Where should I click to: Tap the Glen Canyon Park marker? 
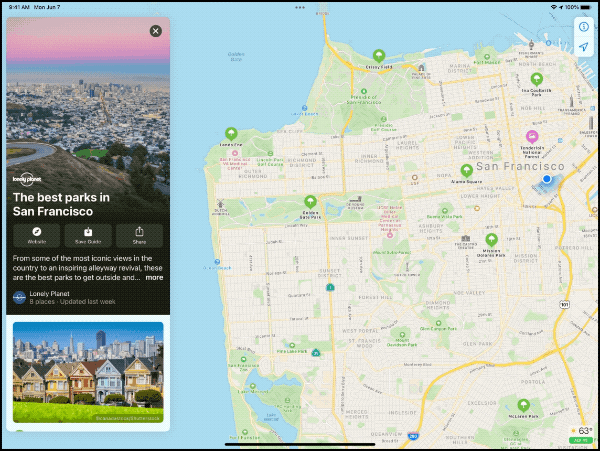pos(439,323)
